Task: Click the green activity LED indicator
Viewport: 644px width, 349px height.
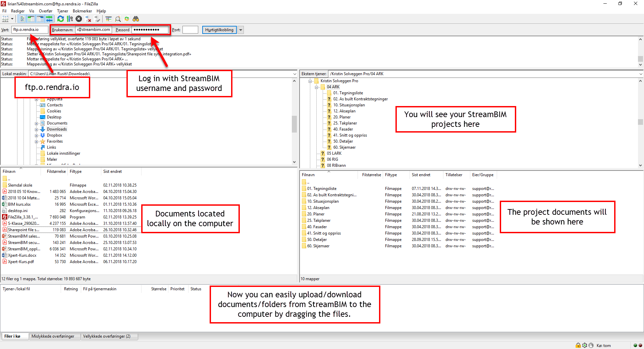Action: tap(635, 345)
